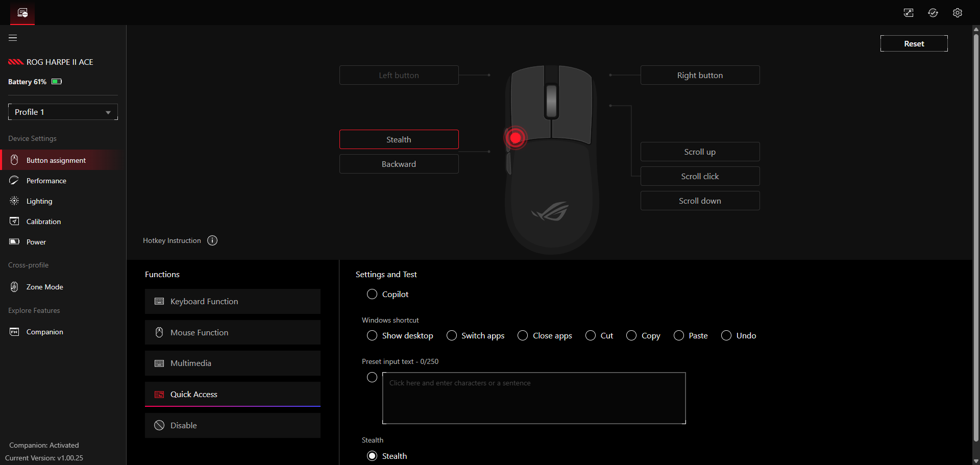This screenshot has width=980, height=465.
Task: Click into the preset input text field
Action: click(534, 398)
